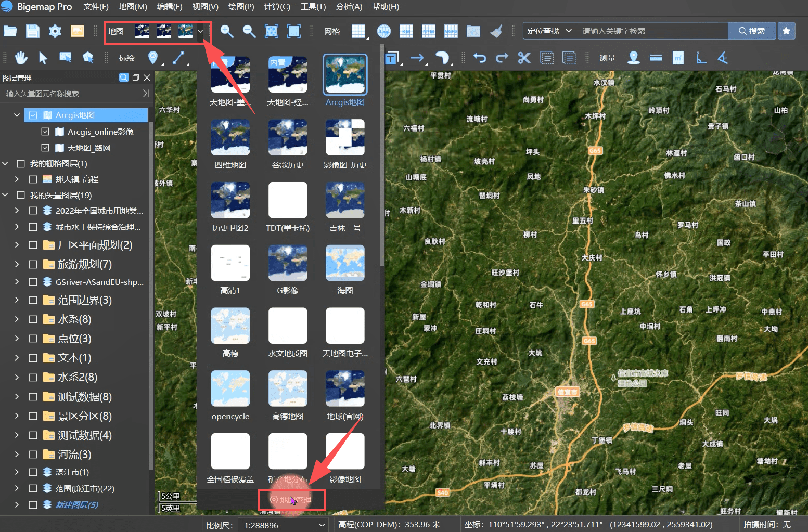The image size is (808, 532).
Task: Select the MGRS grid icon
Action: click(451, 31)
